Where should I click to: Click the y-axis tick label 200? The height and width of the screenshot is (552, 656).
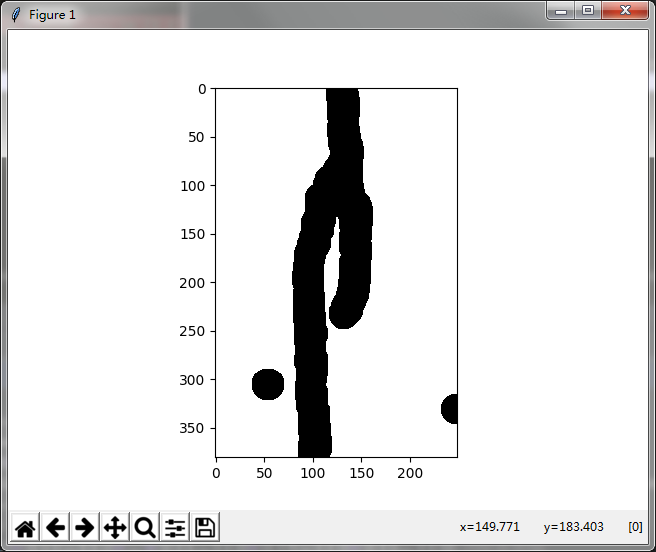(192, 283)
